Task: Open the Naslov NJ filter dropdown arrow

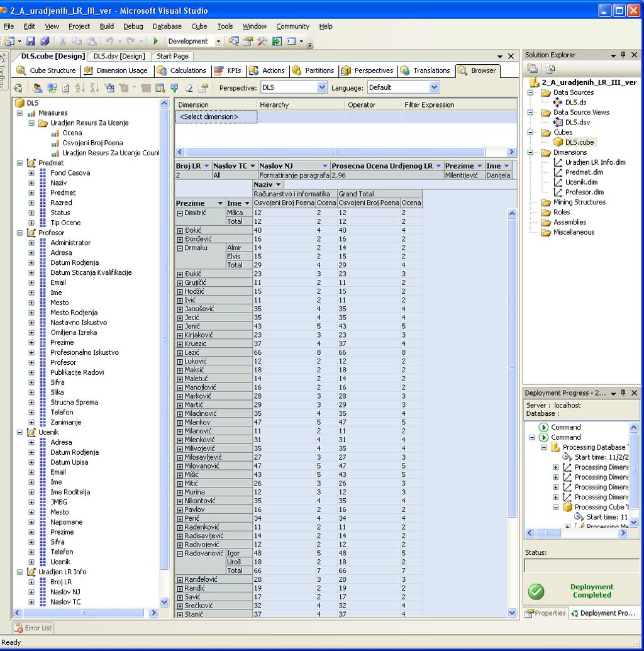Action: 325,166
